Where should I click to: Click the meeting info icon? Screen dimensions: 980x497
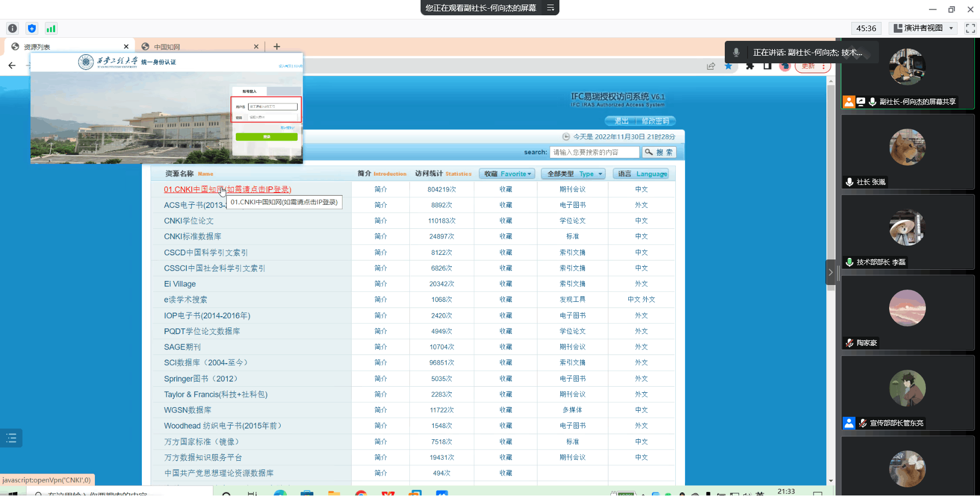coord(13,29)
